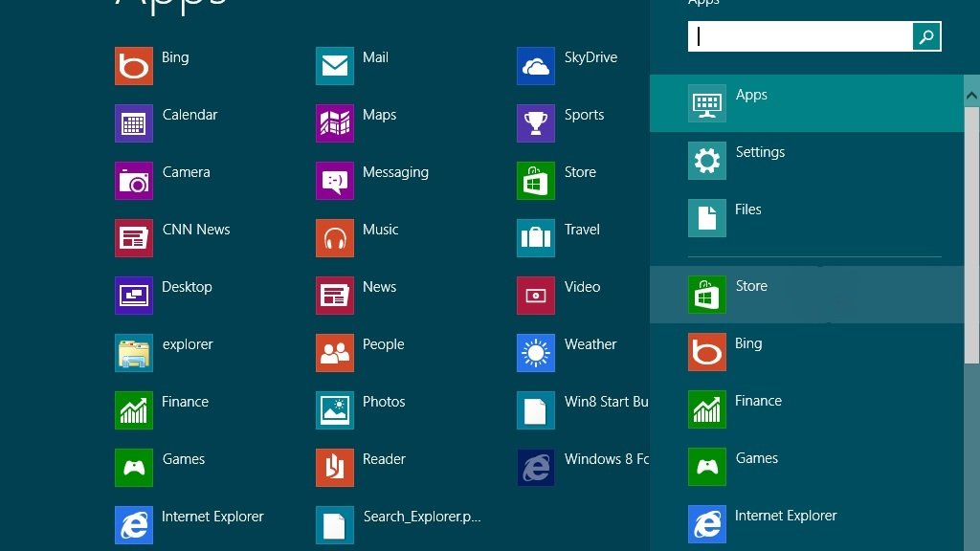Image resolution: width=980 pixels, height=551 pixels.
Task: Open the Games app in Apps list
Action: (134, 468)
